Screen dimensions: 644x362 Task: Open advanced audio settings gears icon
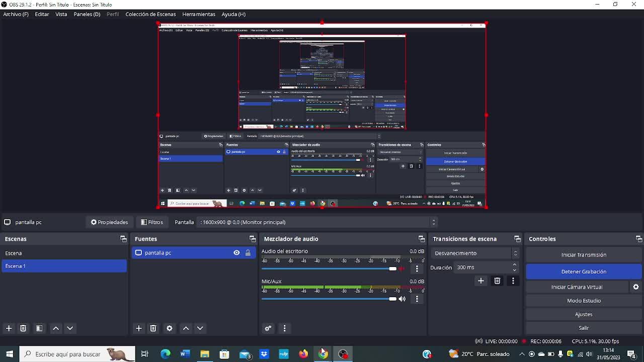[x=268, y=328]
